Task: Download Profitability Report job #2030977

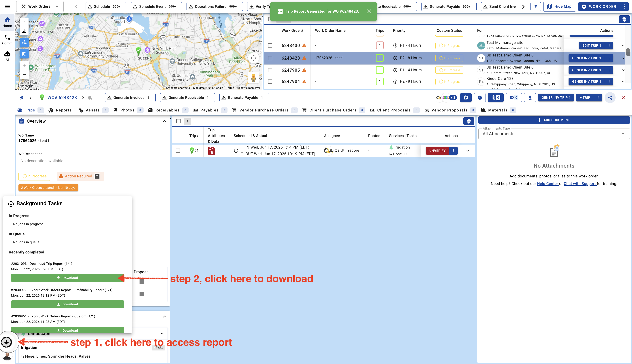Action: [67, 304]
